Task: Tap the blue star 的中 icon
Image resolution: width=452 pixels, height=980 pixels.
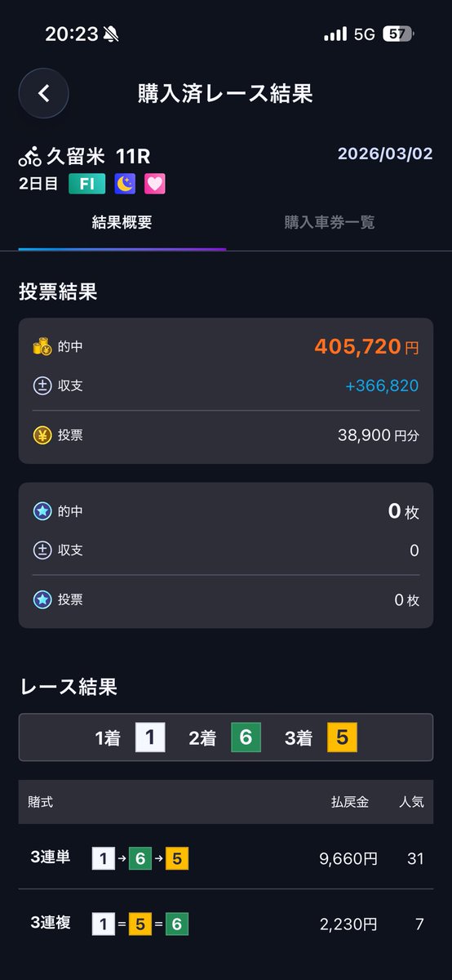Action: click(42, 511)
